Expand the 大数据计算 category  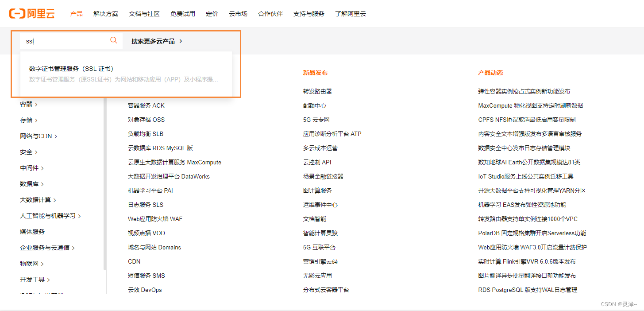(x=38, y=200)
